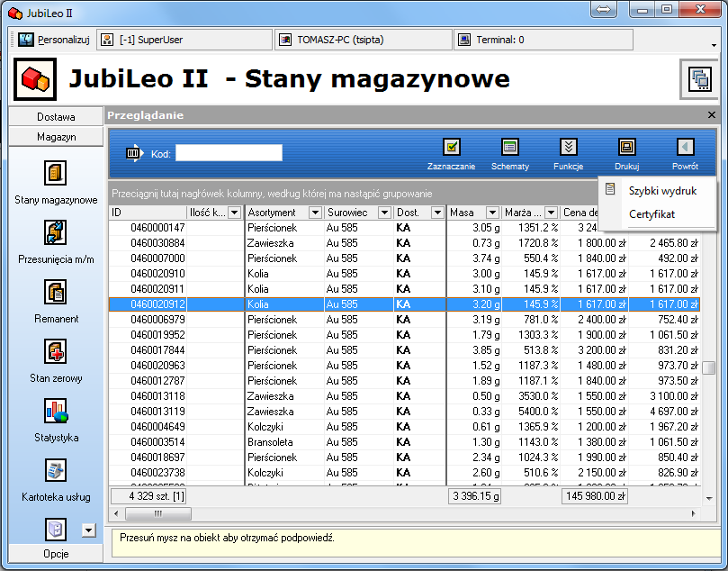728x571 pixels.
Task: Click the Terminal: 0 label
Action: 500,40
